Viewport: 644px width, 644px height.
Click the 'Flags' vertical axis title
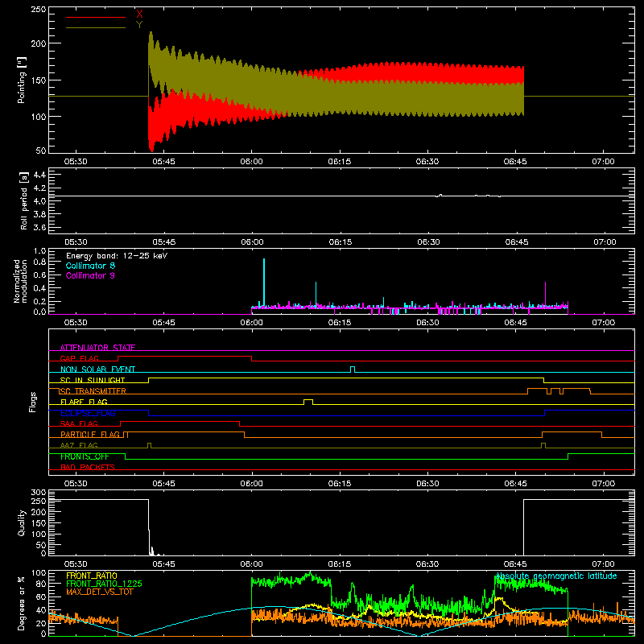point(32,402)
